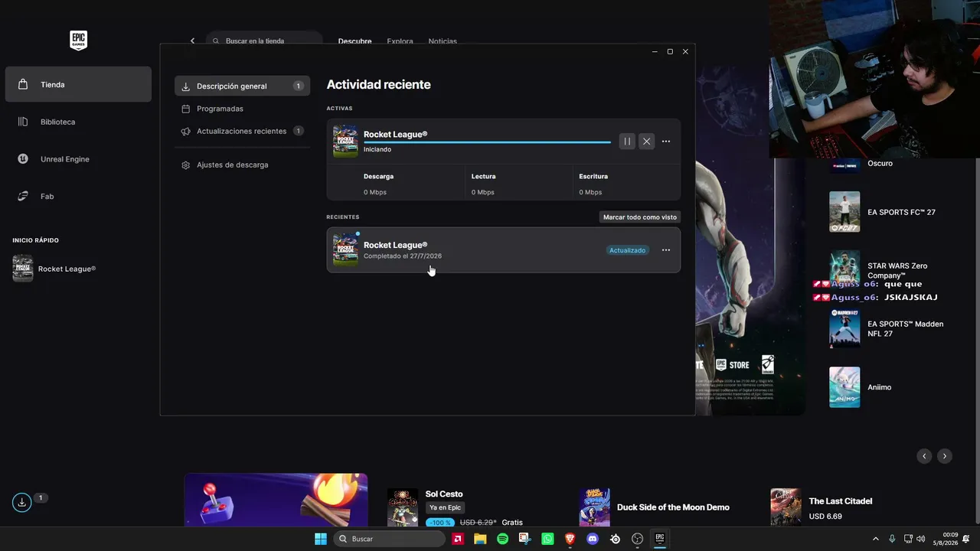The image size is (980, 551).
Task: Open Discord from the taskbar
Action: click(592, 539)
